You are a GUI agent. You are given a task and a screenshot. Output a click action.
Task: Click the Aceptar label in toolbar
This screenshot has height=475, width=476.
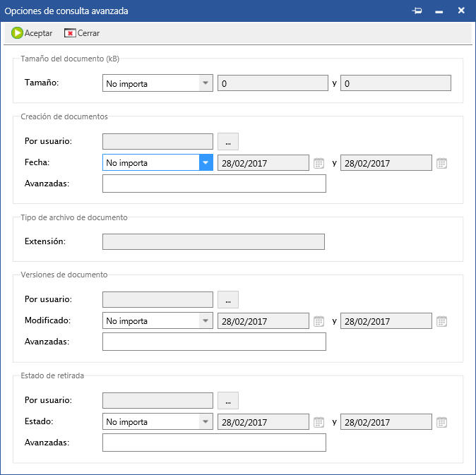click(38, 33)
